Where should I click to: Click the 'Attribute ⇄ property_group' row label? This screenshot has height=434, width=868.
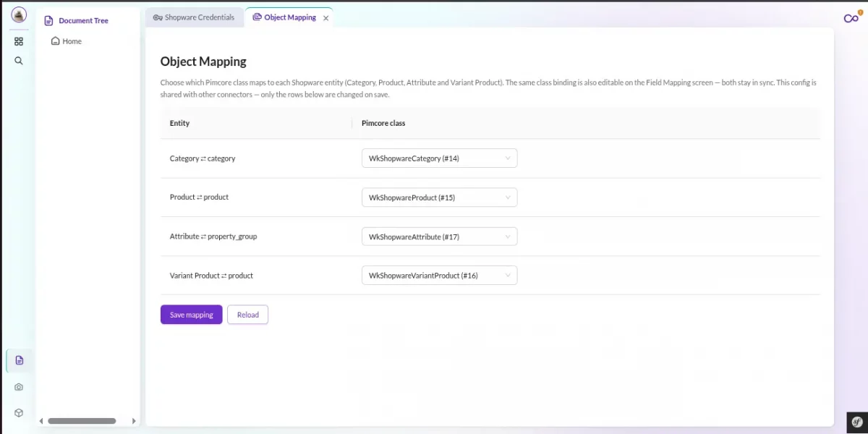pyautogui.click(x=213, y=237)
